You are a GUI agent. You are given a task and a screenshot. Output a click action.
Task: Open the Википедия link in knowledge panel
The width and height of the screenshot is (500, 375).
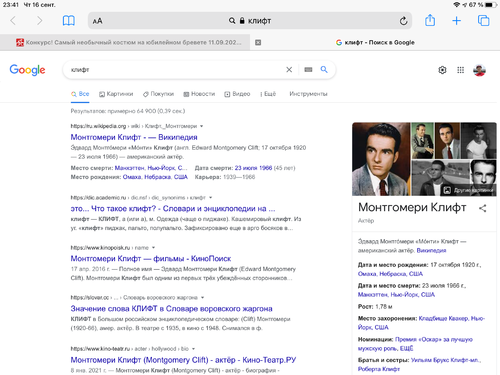(431, 250)
